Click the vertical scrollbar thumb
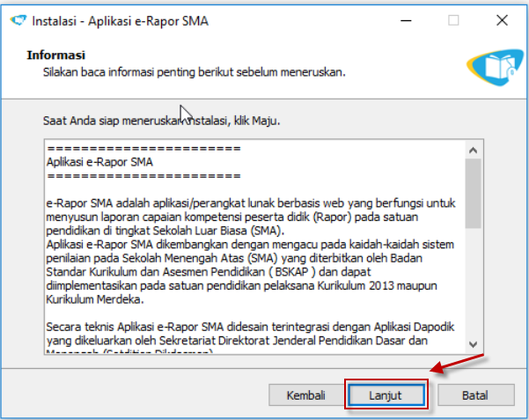The image size is (529, 420). tap(474, 194)
